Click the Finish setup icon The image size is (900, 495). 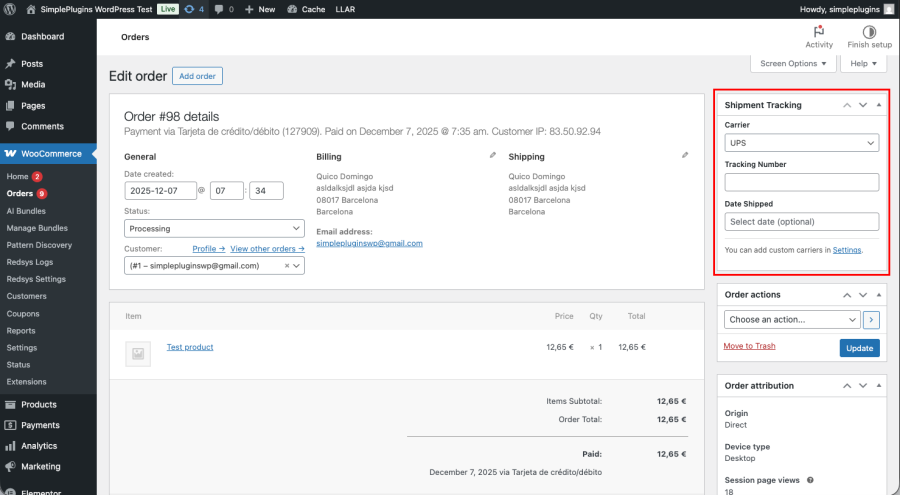[x=868, y=32]
